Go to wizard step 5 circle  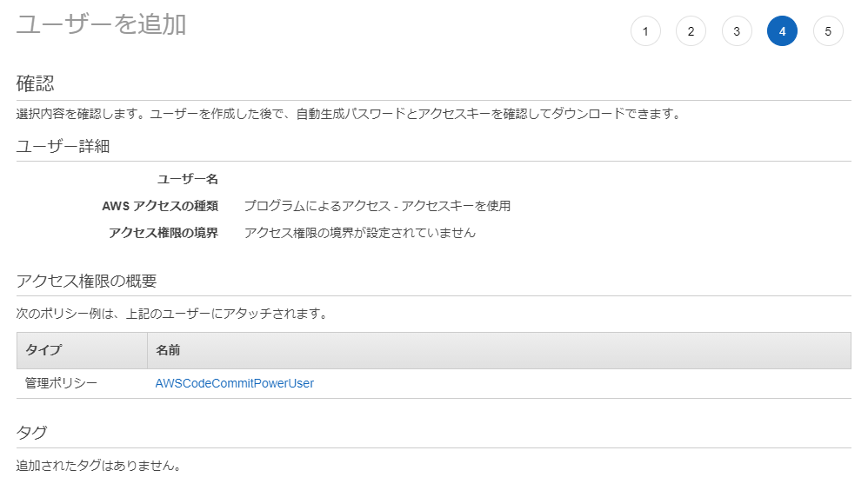pyautogui.click(x=828, y=31)
